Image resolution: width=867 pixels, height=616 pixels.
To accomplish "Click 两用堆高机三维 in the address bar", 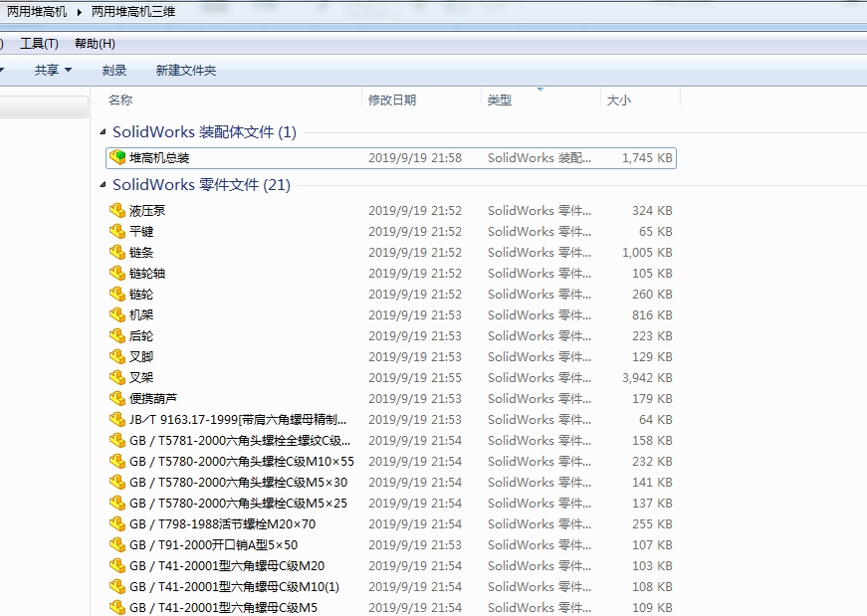I will 133,12.
